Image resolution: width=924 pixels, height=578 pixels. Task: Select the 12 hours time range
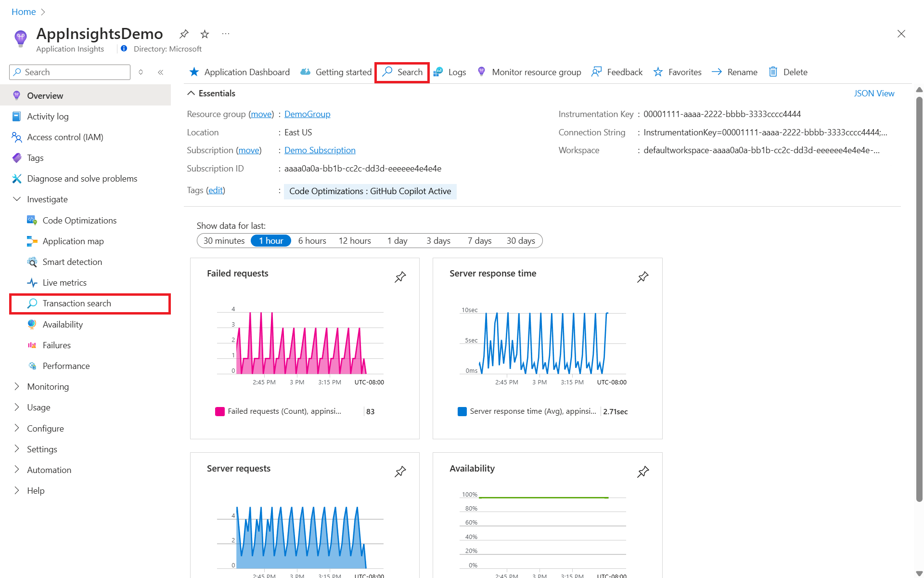(355, 241)
